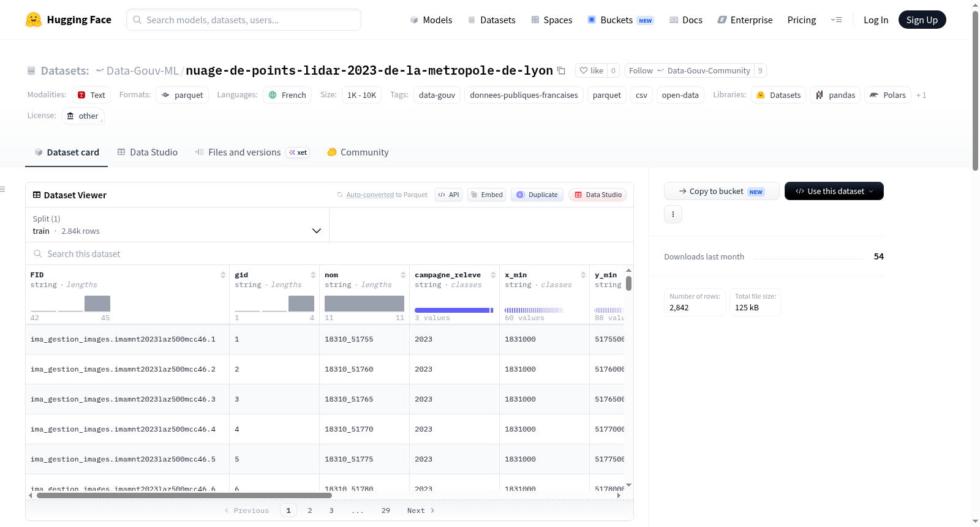Viewport: 980px width, 527px height.
Task: Open the Docs menu item
Action: tap(685, 20)
